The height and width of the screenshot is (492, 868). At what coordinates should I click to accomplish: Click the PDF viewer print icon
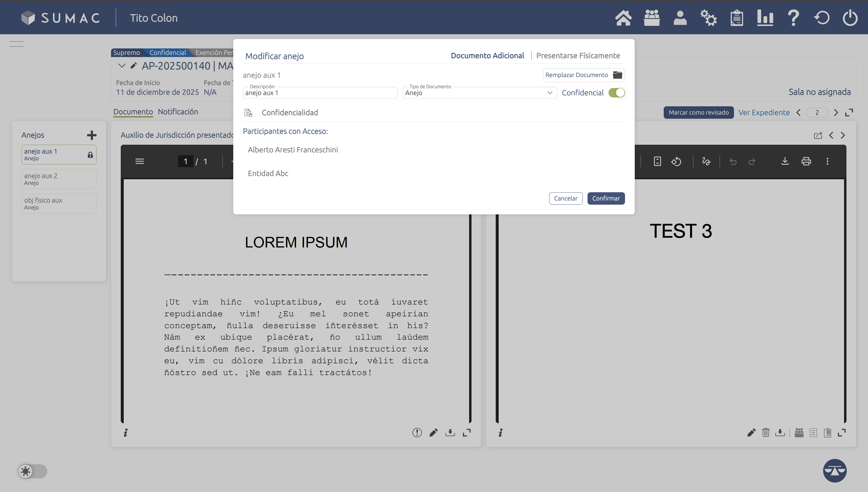pyautogui.click(x=806, y=162)
